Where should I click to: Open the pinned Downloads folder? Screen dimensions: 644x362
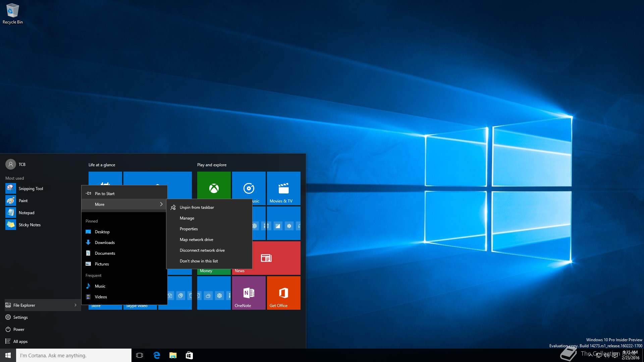(105, 243)
